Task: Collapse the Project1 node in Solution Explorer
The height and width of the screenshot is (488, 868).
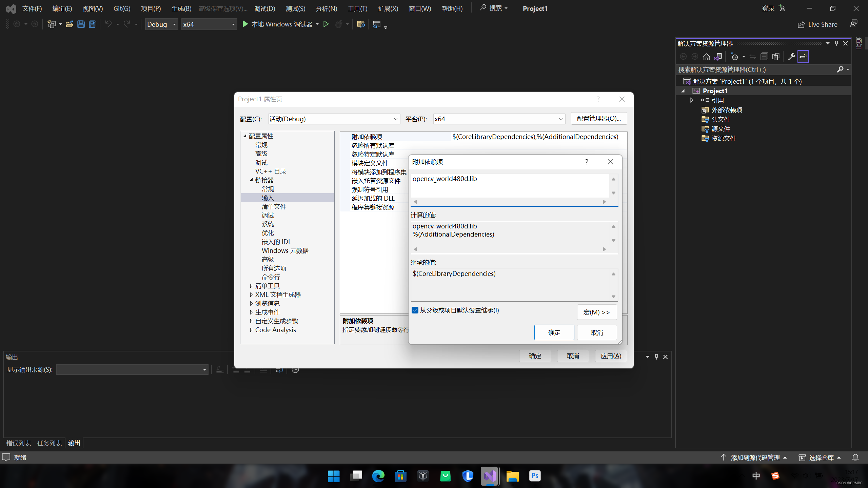Action: [x=683, y=91]
